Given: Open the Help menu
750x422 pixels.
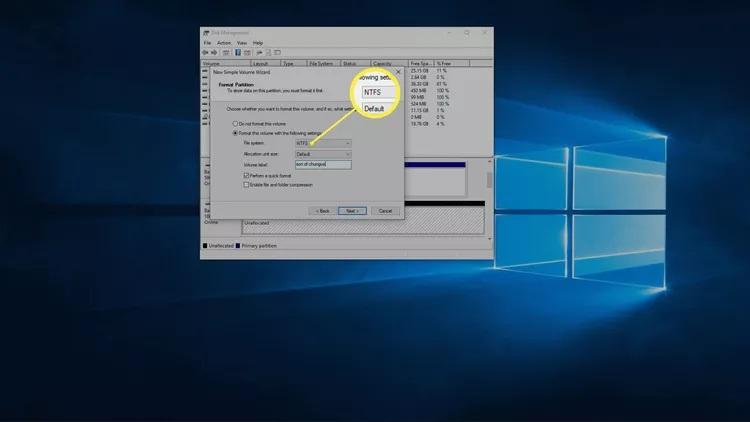Looking at the screenshot, I should [258, 43].
